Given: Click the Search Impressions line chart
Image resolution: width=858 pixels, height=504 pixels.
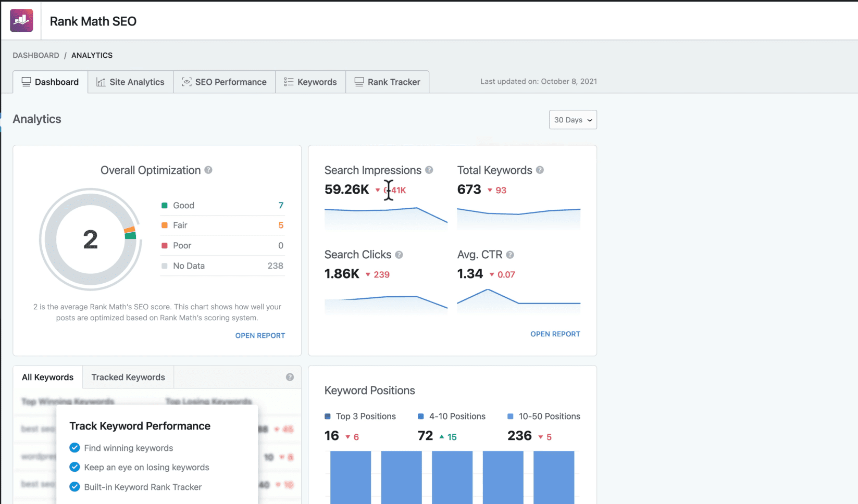Looking at the screenshot, I should (386, 218).
